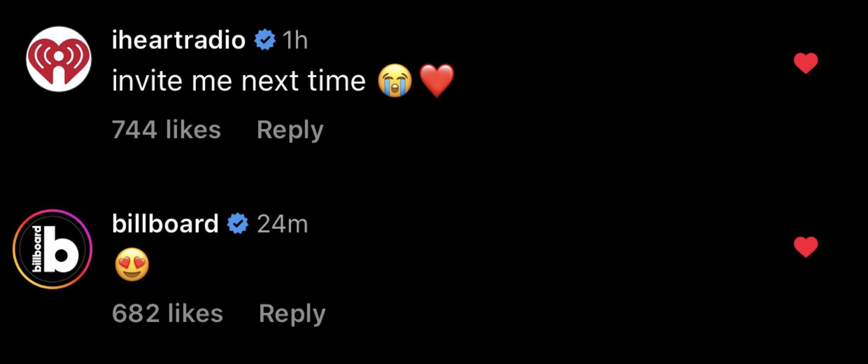Click the crying face emoji
The width and height of the screenshot is (868, 364).
point(395,81)
